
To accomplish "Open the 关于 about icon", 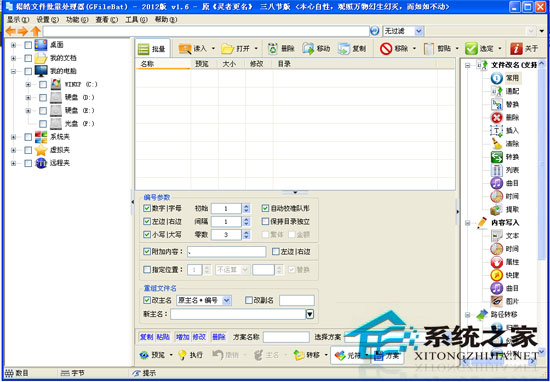I will pos(516,49).
